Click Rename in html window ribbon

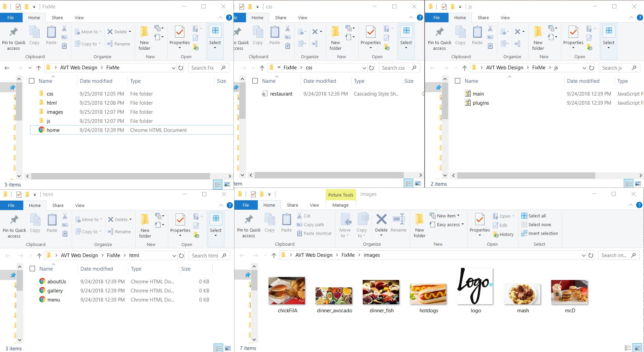(119, 232)
